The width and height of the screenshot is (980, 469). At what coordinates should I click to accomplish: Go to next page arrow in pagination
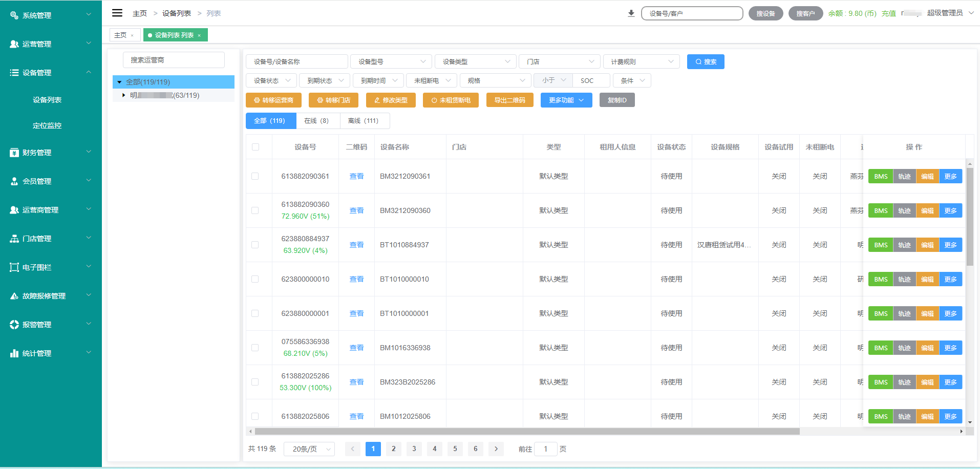tap(496, 449)
